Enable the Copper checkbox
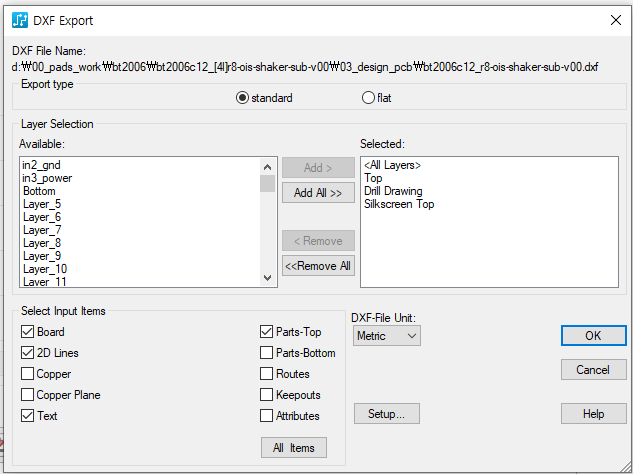633x474 pixels. (x=28, y=374)
